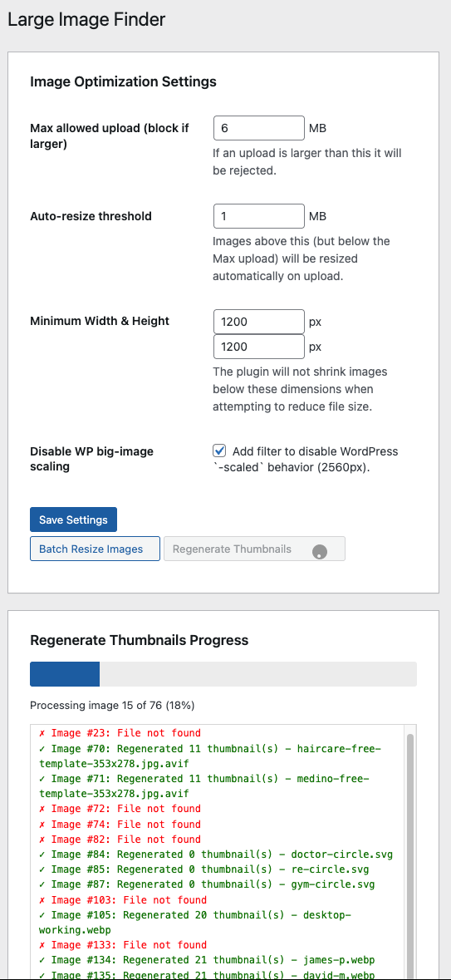Screen dimensions: 451x980
Task: Click the Minimum Height input box
Action: click(258, 347)
